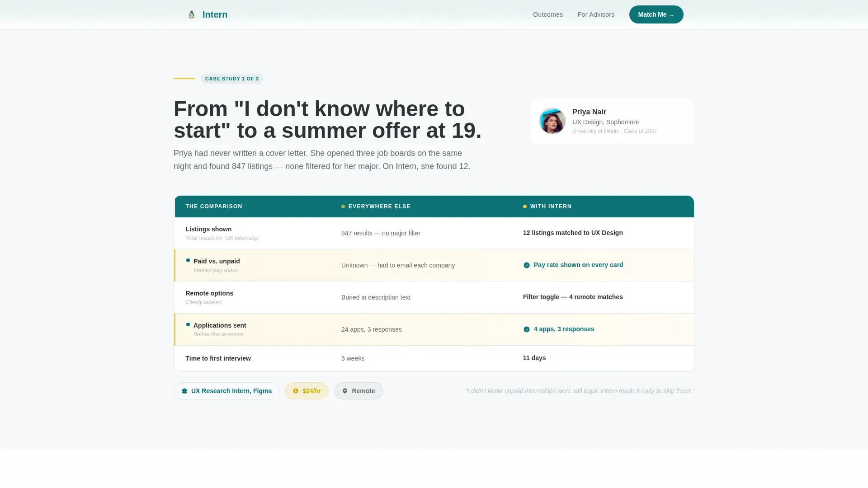Click the 5 weeks cell

353,358
